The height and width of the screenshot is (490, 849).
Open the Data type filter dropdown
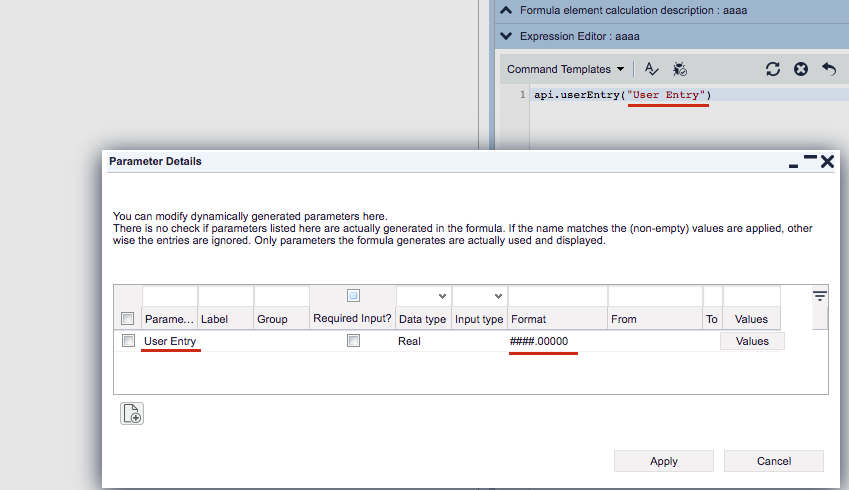coord(424,296)
